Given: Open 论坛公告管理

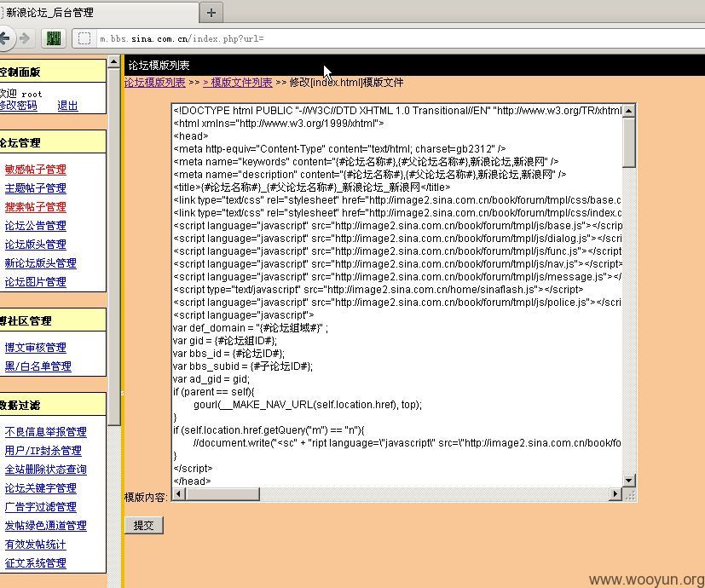Looking at the screenshot, I should 36,226.
